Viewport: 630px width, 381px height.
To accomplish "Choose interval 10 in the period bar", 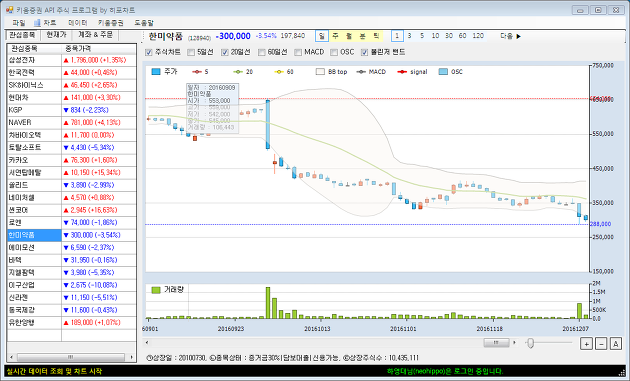I will coord(436,36).
